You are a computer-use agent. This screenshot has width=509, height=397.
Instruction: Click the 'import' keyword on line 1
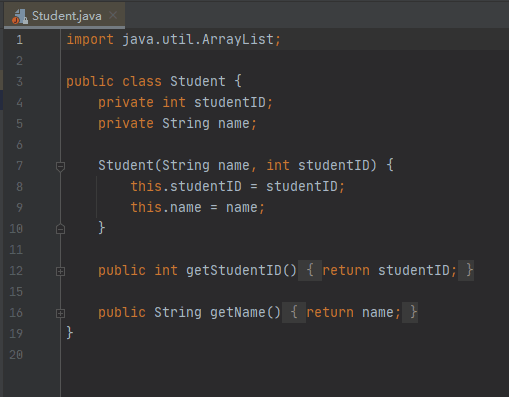pos(90,40)
